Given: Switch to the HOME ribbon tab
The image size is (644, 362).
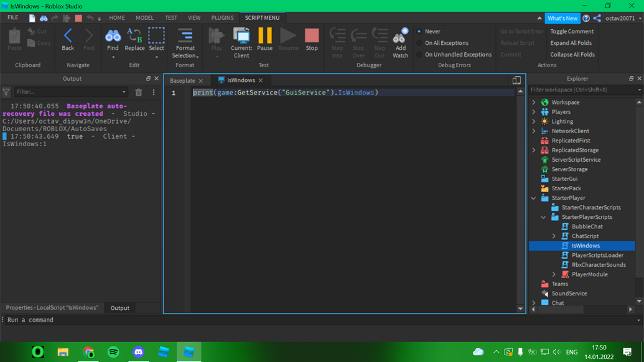Looking at the screenshot, I should click(117, 17).
